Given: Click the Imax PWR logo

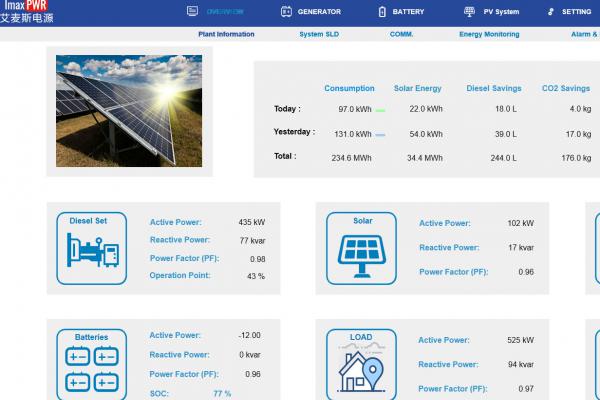Looking at the screenshot, I should tap(28, 12).
